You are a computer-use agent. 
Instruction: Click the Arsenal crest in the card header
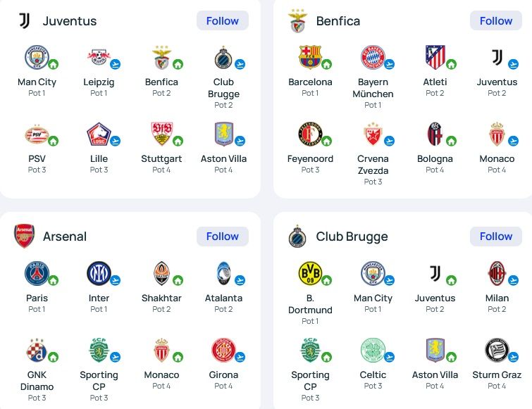[24, 237]
